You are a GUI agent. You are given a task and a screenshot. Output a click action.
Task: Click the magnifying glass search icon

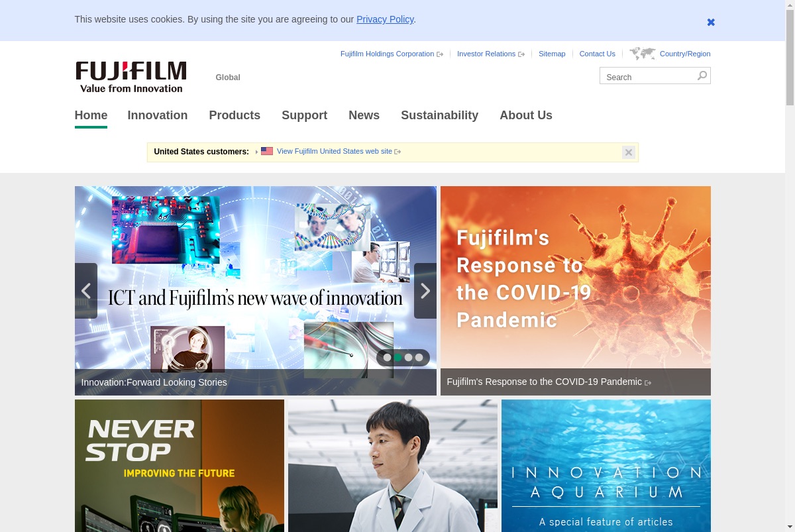tap(702, 76)
